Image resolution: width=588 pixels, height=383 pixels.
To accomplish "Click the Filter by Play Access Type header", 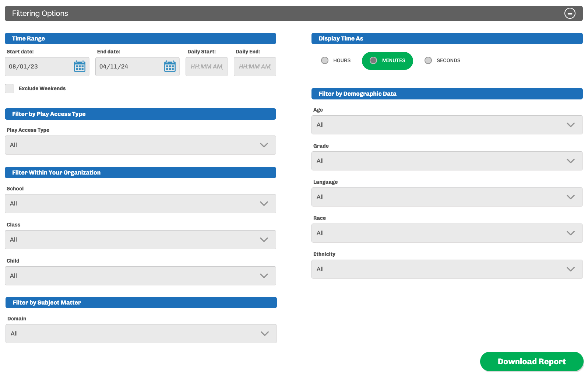I will click(x=140, y=114).
